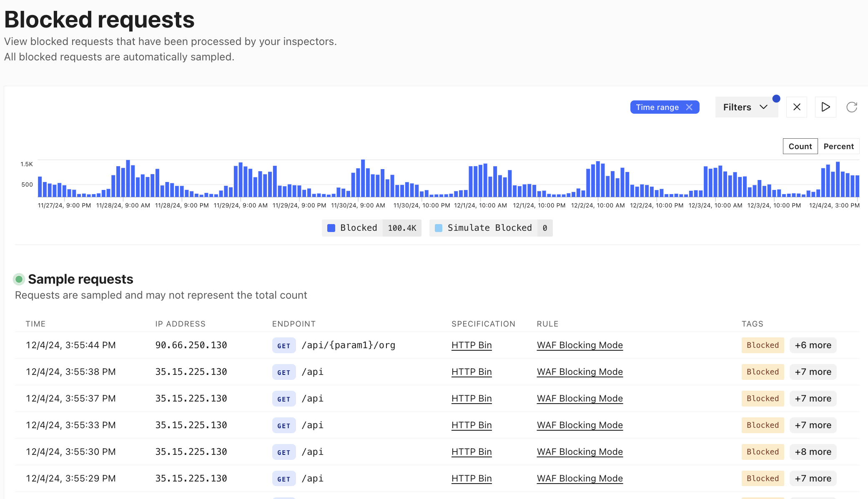This screenshot has width=868, height=499.
Task: Open WAF Blocking Mode rule at 3:55:38 PM
Action: point(580,372)
